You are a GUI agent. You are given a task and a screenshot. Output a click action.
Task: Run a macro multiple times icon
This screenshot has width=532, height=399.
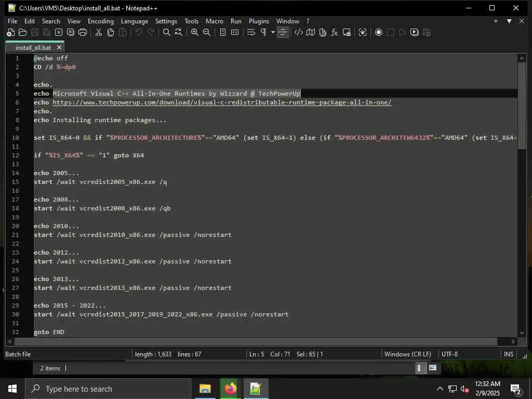click(415, 33)
